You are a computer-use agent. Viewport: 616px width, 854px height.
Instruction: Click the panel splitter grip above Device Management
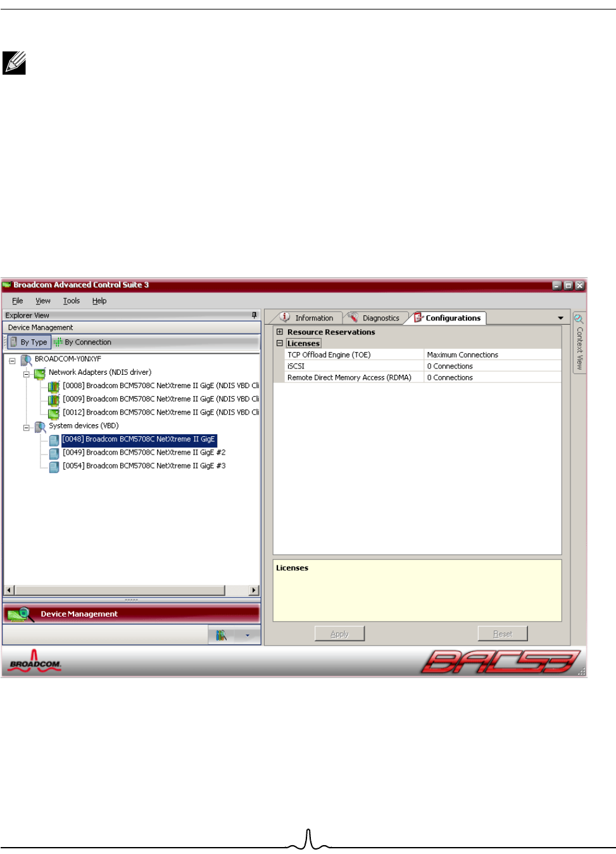[131, 599]
